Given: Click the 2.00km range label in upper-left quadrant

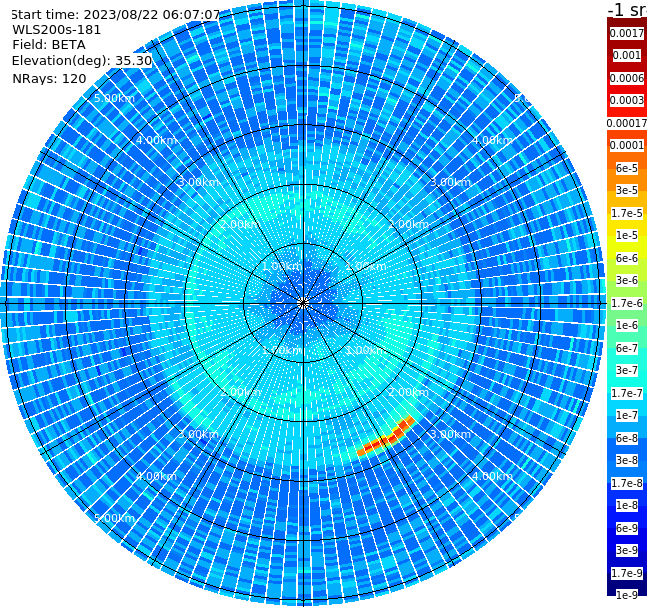Looking at the screenshot, I should 241,224.
